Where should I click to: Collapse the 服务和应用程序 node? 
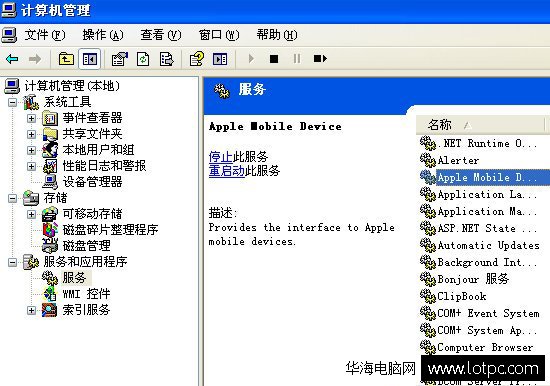tap(12, 262)
